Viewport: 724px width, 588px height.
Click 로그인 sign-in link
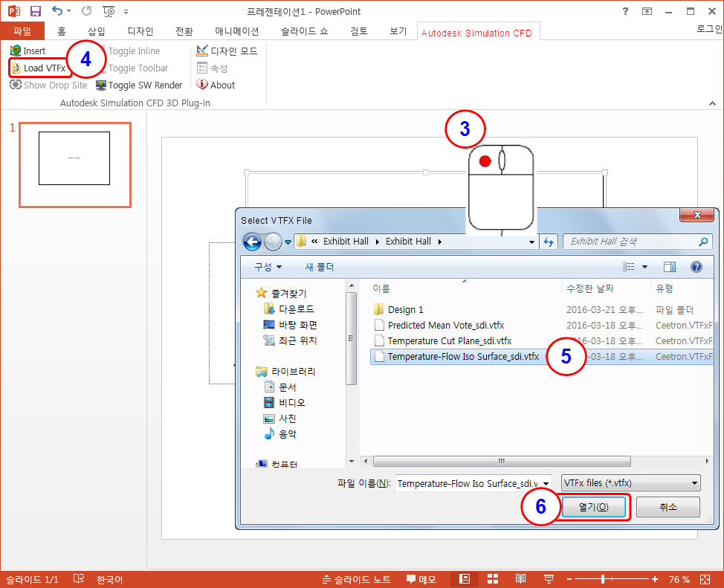click(x=709, y=29)
